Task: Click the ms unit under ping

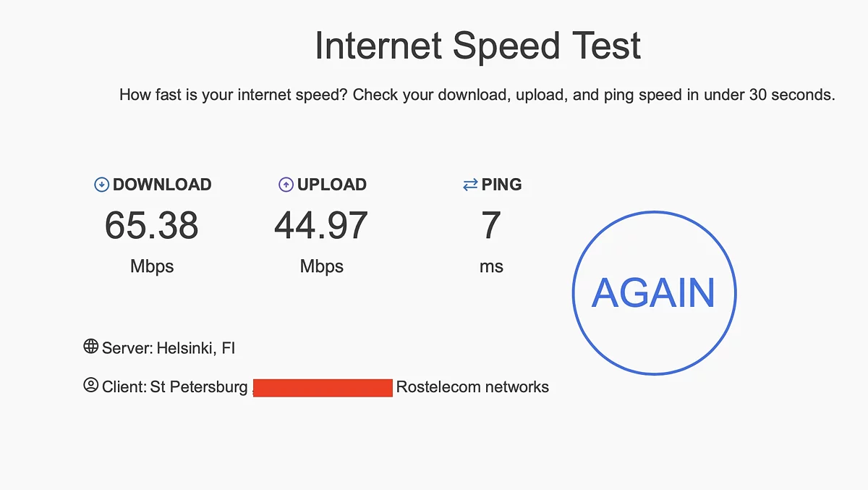Action: [x=491, y=266]
